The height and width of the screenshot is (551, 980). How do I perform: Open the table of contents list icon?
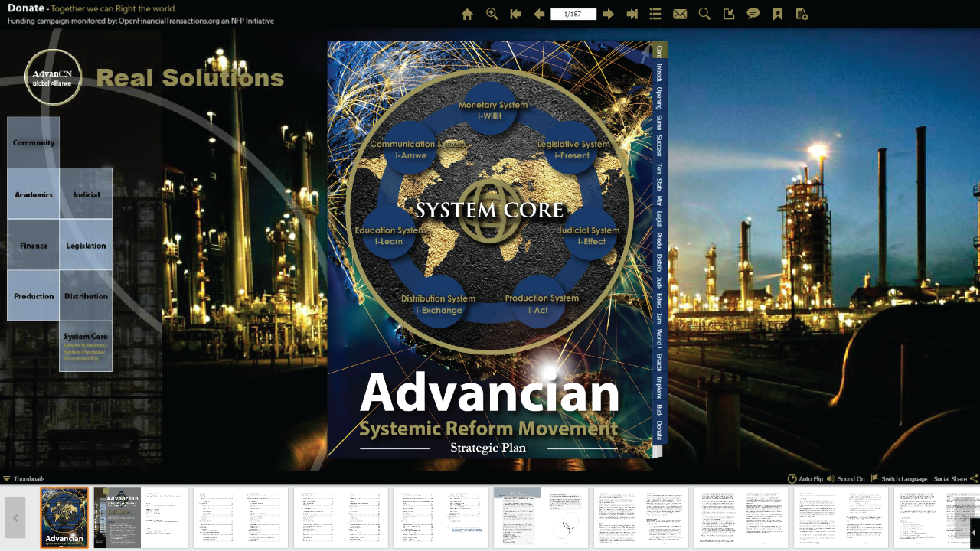(655, 14)
